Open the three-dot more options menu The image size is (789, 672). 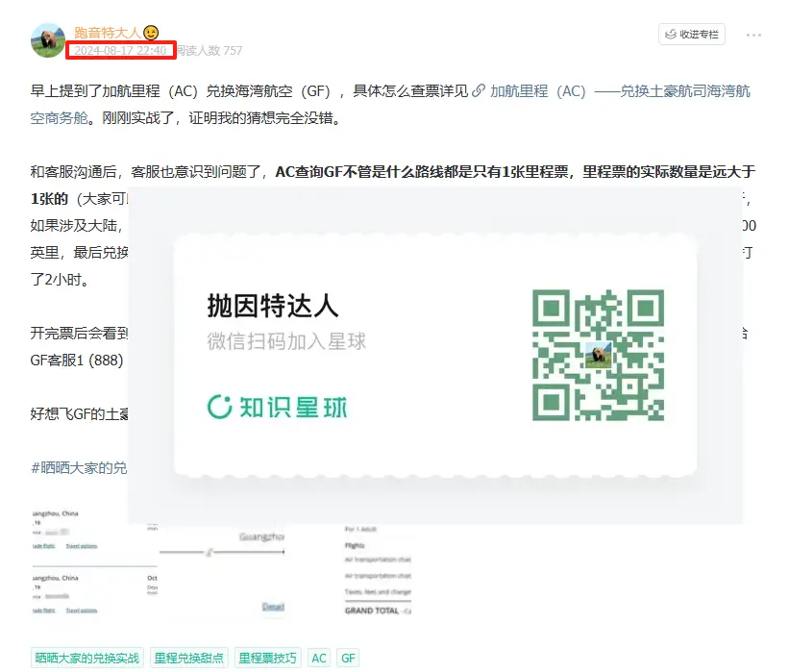(x=753, y=35)
